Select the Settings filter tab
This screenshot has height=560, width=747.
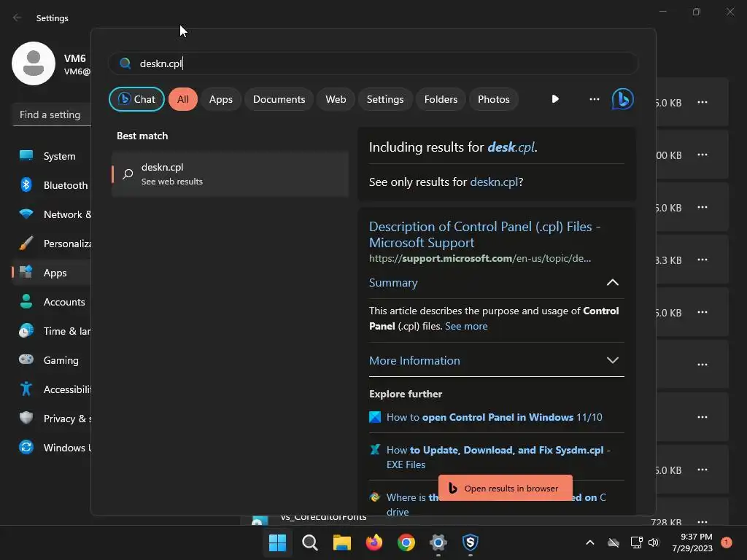385,99
